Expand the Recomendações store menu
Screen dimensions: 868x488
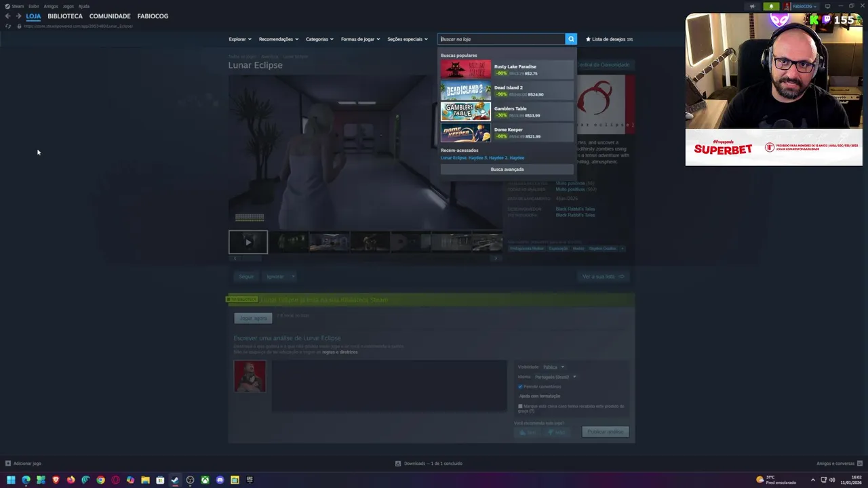pos(278,39)
